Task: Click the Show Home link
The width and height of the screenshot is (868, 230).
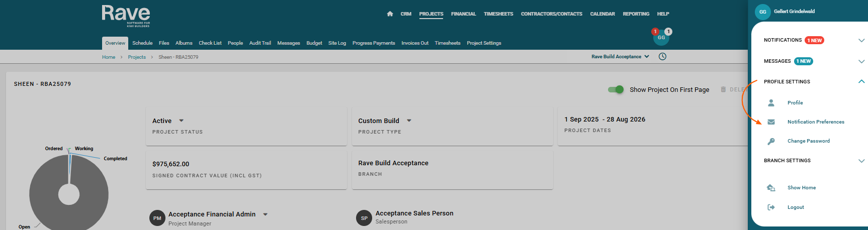Action: tap(802, 188)
